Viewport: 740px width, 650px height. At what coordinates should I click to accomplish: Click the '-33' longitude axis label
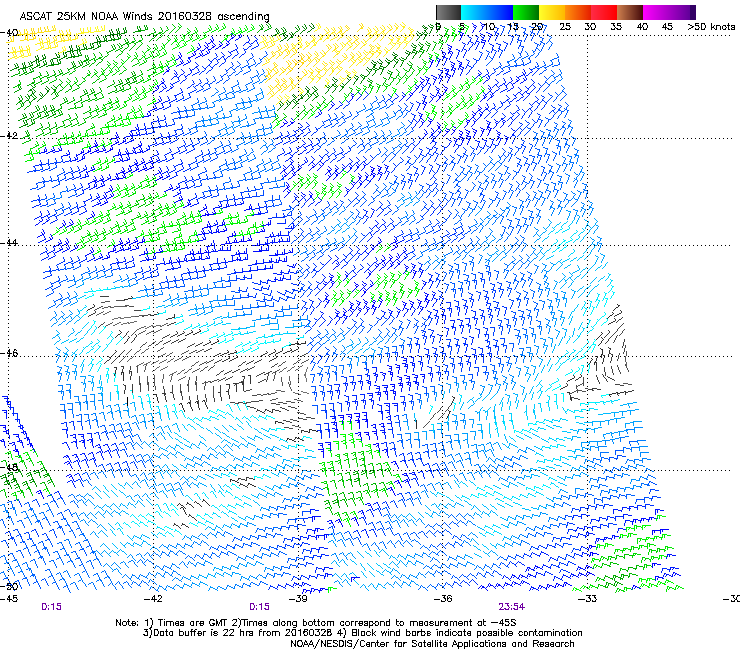(587, 599)
